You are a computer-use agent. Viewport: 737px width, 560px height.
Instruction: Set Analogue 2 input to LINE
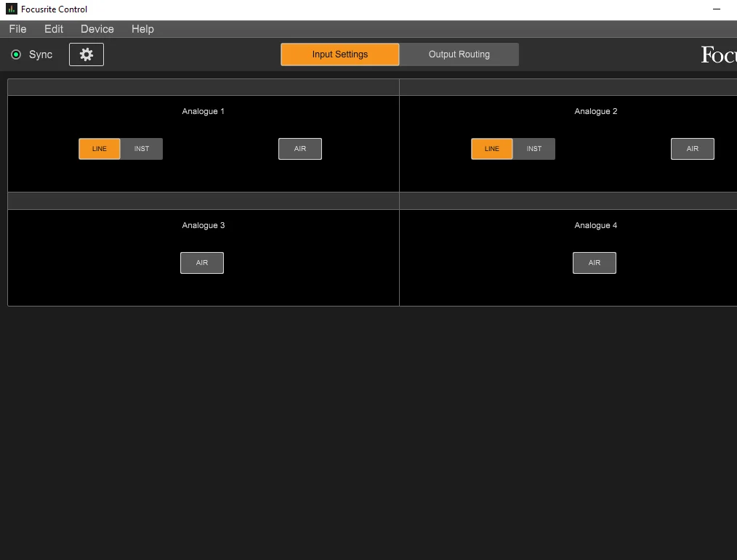[491, 149]
